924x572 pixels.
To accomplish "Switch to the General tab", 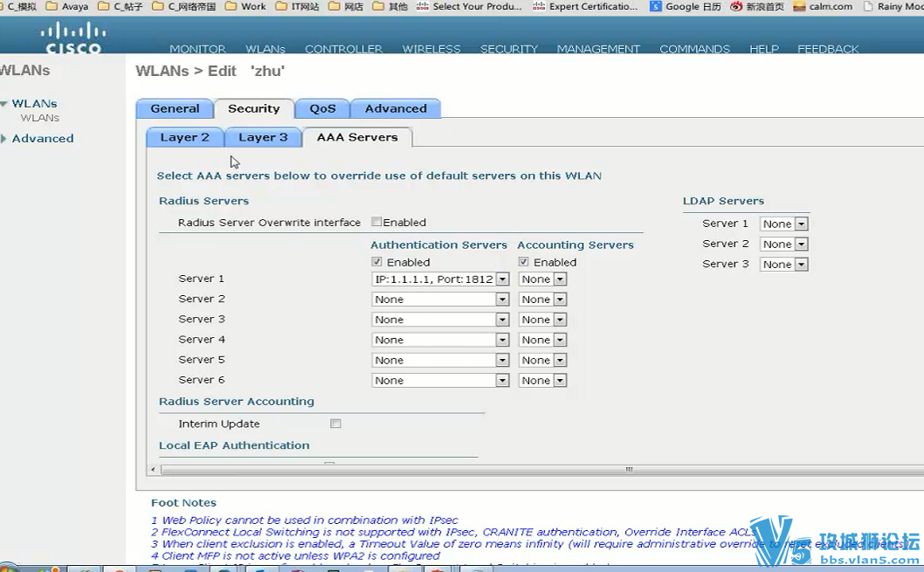I will (x=175, y=108).
